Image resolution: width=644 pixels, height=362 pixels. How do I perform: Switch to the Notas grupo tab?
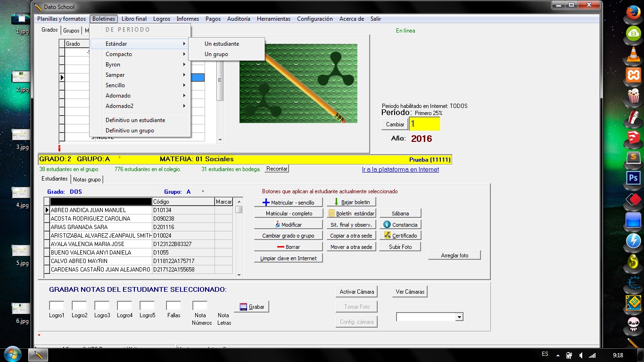(87, 180)
